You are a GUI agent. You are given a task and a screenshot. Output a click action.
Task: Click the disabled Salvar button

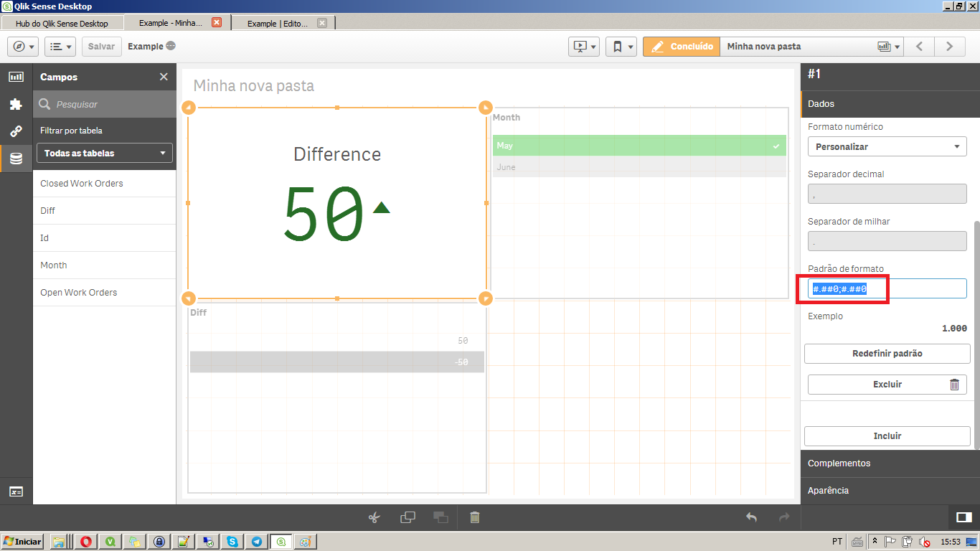tap(101, 47)
